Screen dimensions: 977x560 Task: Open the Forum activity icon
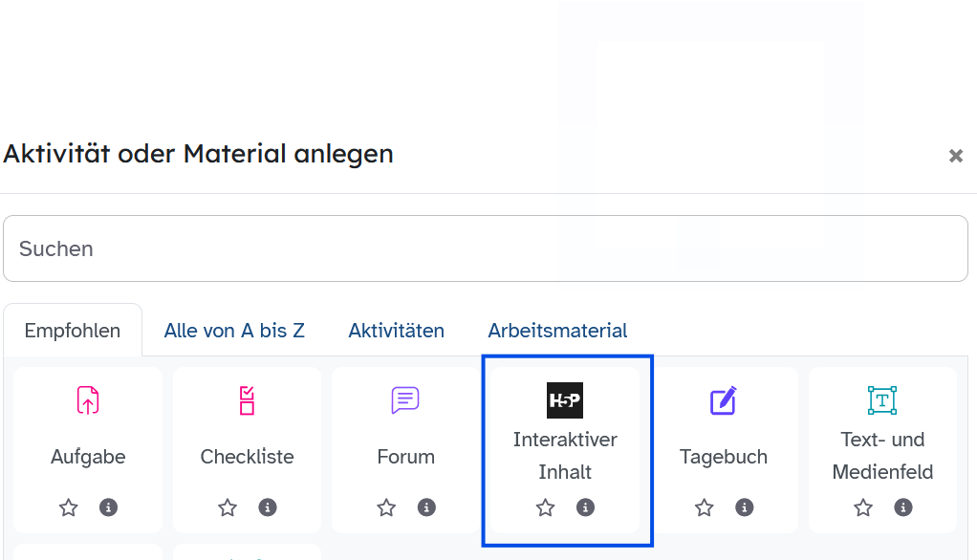click(x=405, y=400)
